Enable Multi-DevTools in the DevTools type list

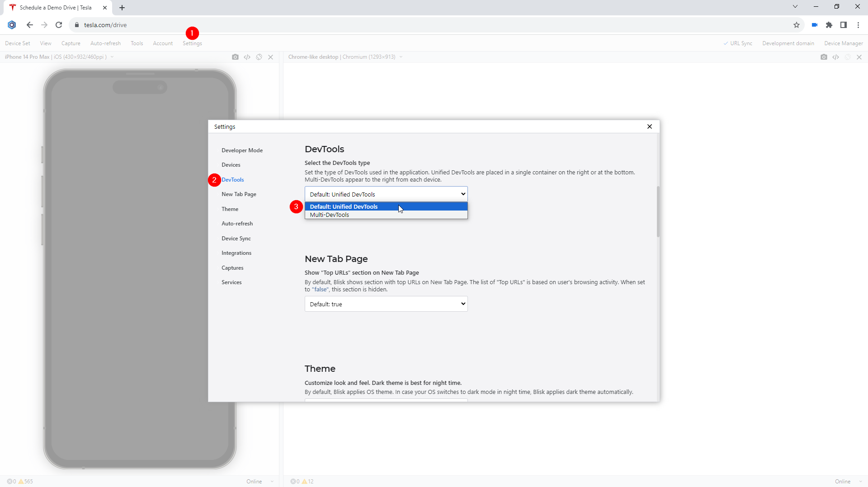point(329,215)
